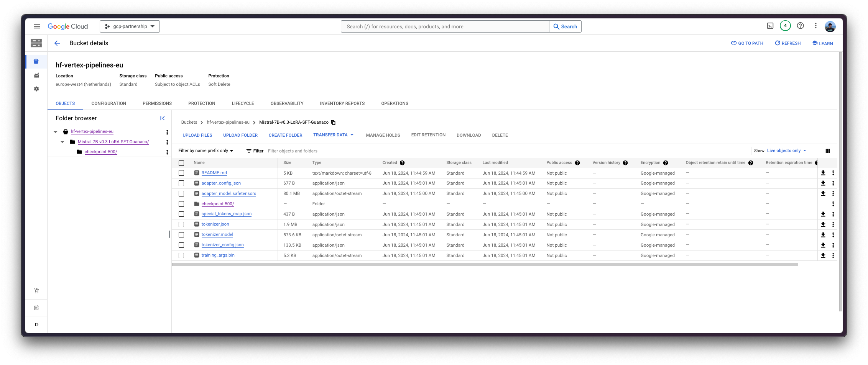The image size is (868, 365).
Task: Open column display options icon
Action: tap(828, 151)
